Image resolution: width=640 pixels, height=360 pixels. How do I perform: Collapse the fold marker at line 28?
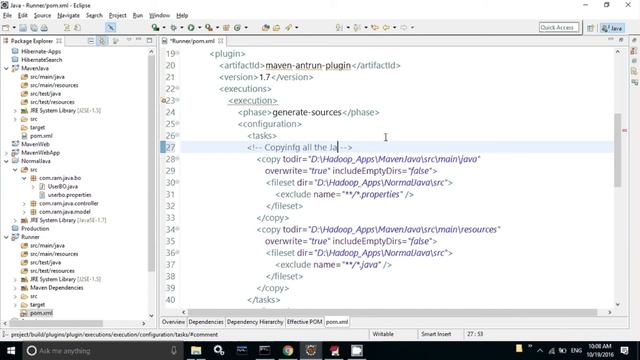pos(178,158)
